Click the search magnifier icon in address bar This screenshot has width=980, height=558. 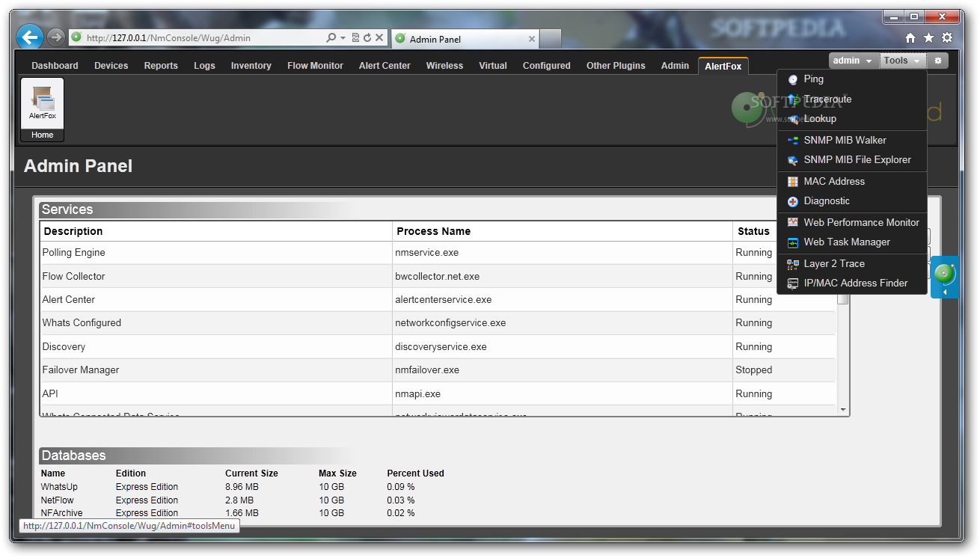tap(331, 37)
